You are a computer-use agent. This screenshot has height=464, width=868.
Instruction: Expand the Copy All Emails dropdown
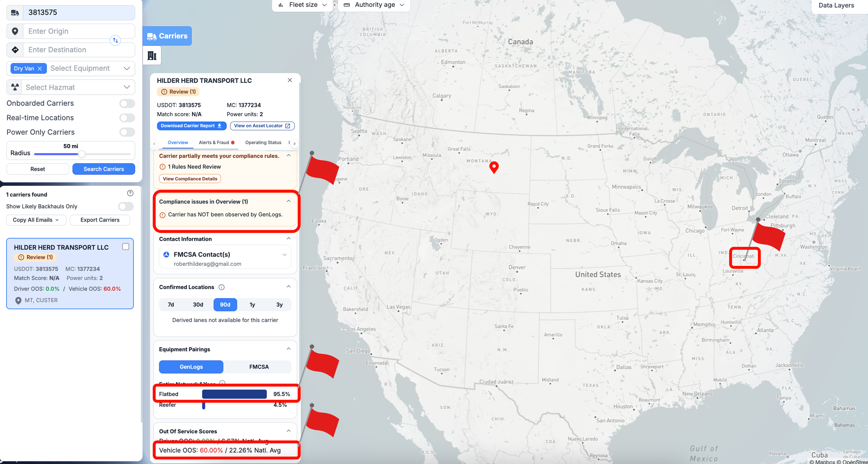36,220
